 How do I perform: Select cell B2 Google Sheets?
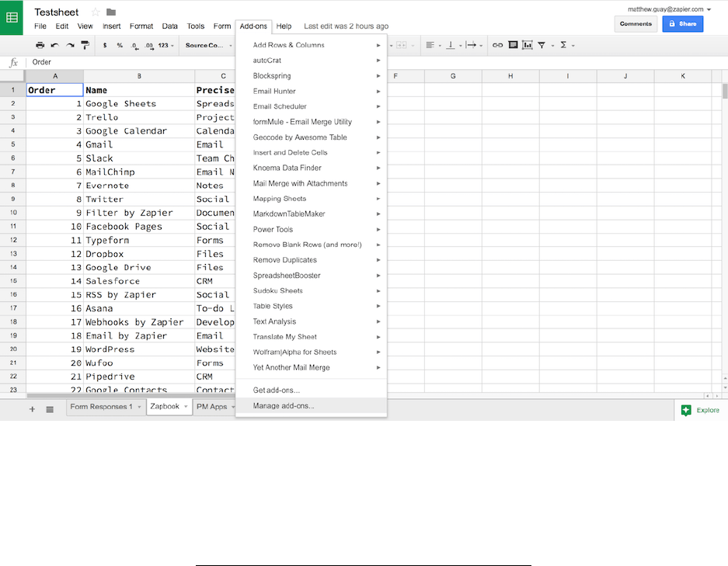(139, 103)
